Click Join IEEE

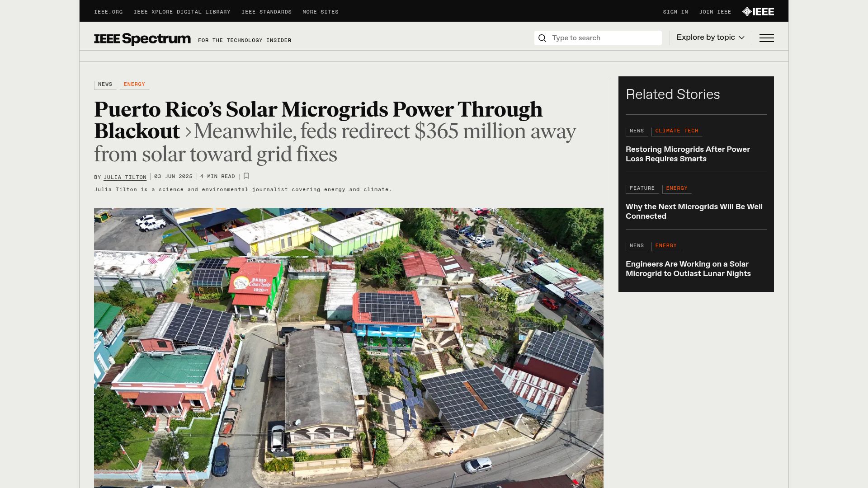coord(715,12)
